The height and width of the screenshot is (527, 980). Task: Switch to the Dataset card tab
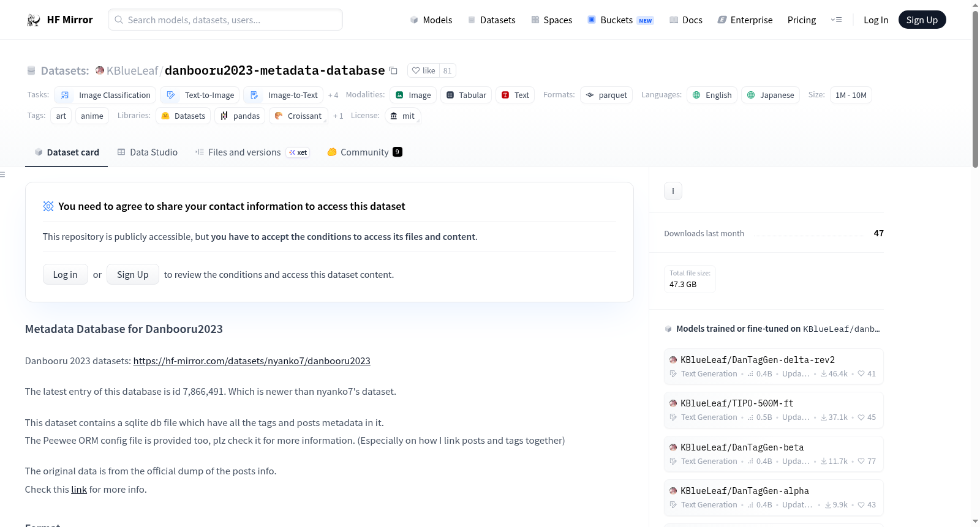point(67,152)
